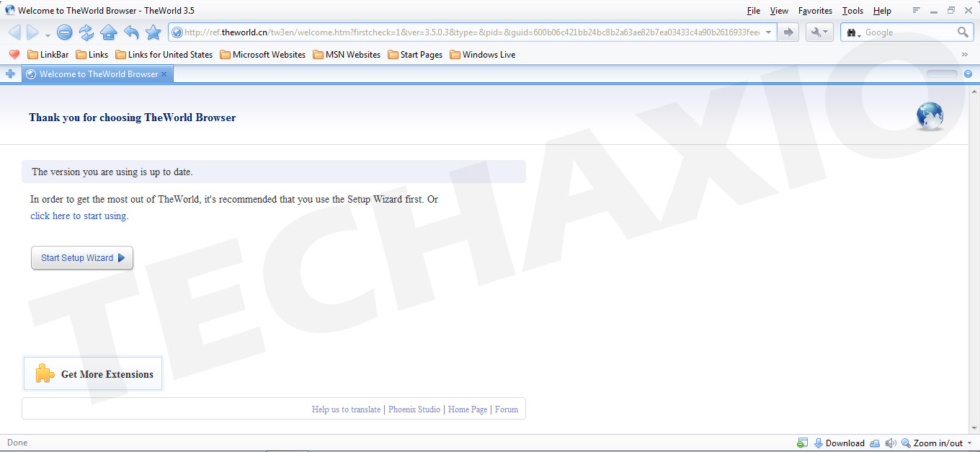This screenshot has height=452, width=980.
Task: Refresh the page with the reload icon
Action: coord(86,32)
